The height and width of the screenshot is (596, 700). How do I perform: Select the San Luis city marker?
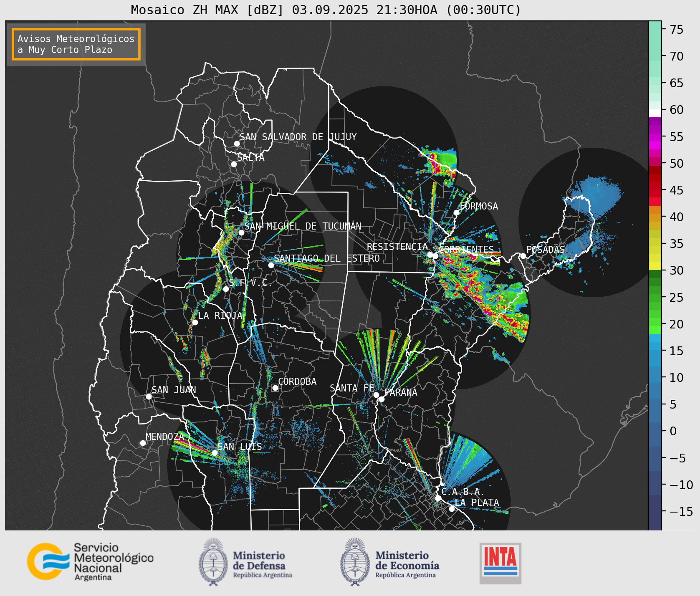(x=215, y=453)
